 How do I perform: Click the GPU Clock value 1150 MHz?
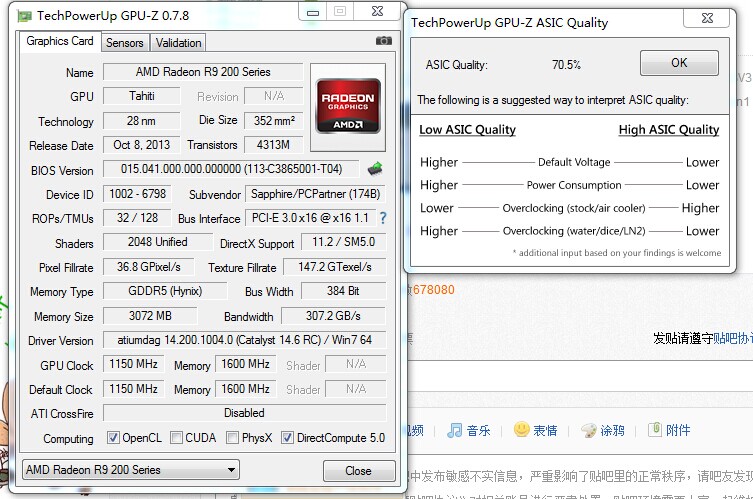(x=134, y=364)
